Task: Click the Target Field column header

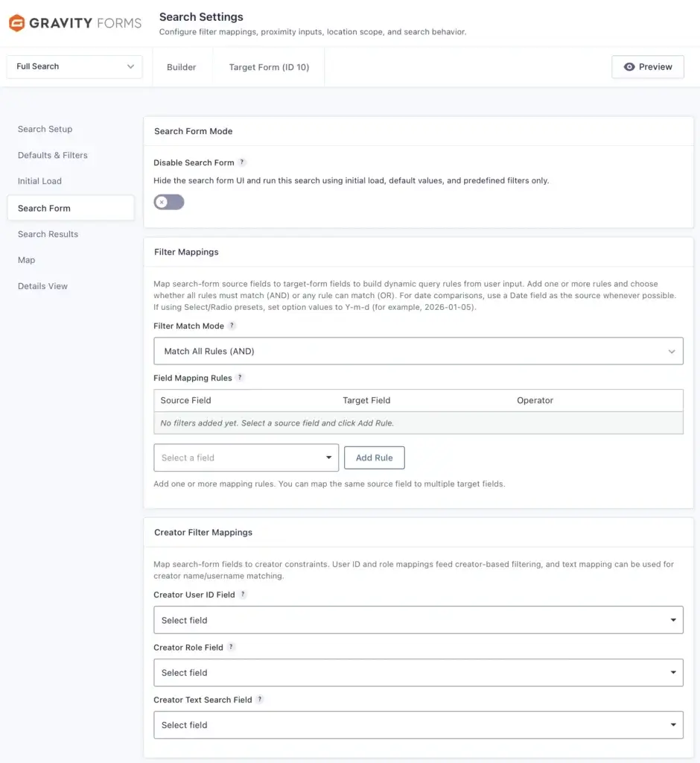Action: tap(366, 400)
